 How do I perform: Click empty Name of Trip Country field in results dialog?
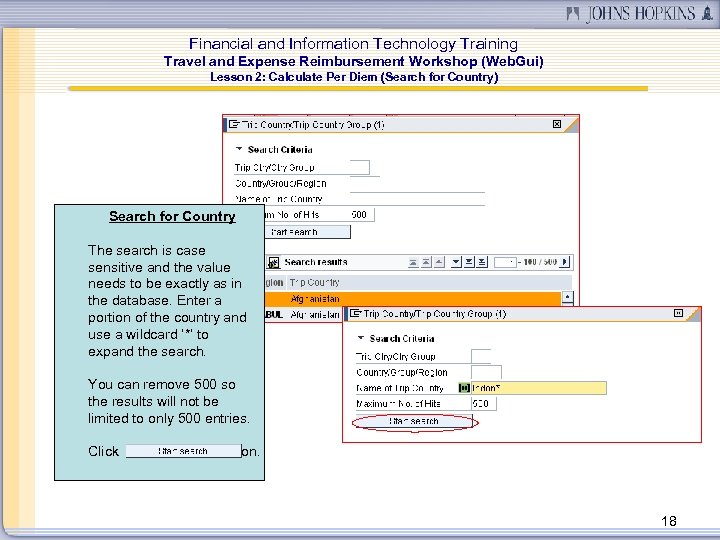(x=417, y=199)
